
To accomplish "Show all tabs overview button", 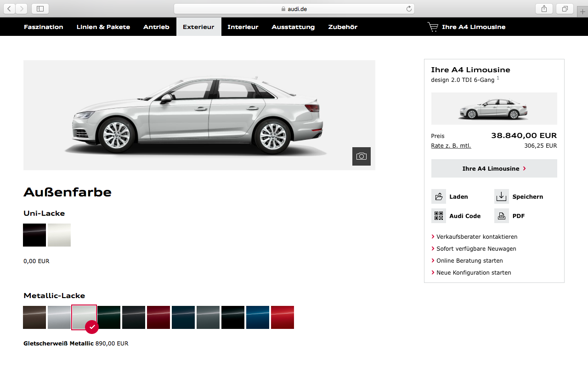I will pyautogui.click(x=565, y=9).
